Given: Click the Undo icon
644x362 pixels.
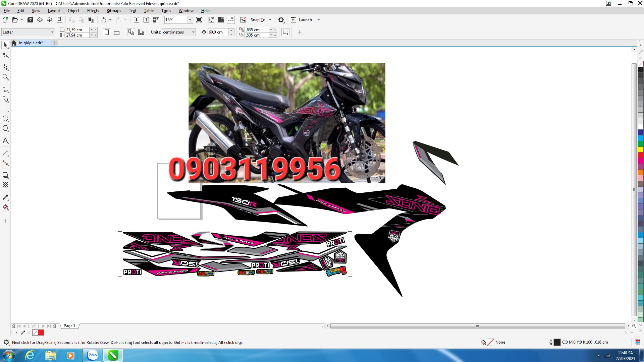Looking at the screenshot, I should (103, 20).
